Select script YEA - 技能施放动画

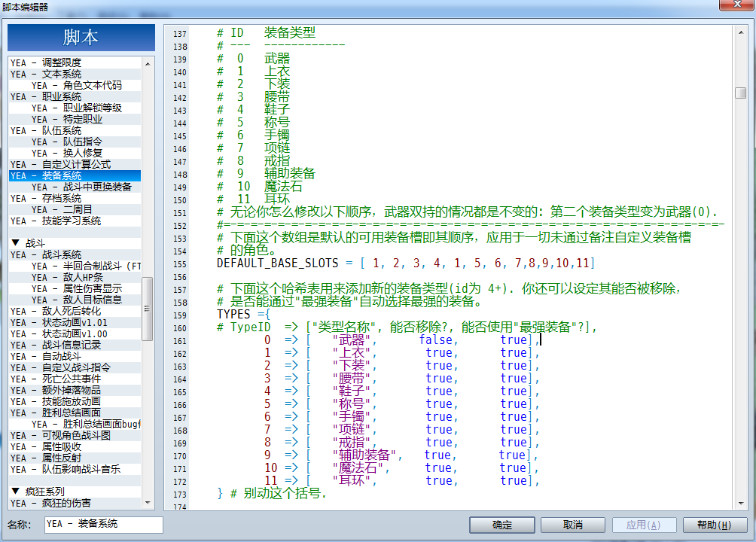tap(75, 402)
